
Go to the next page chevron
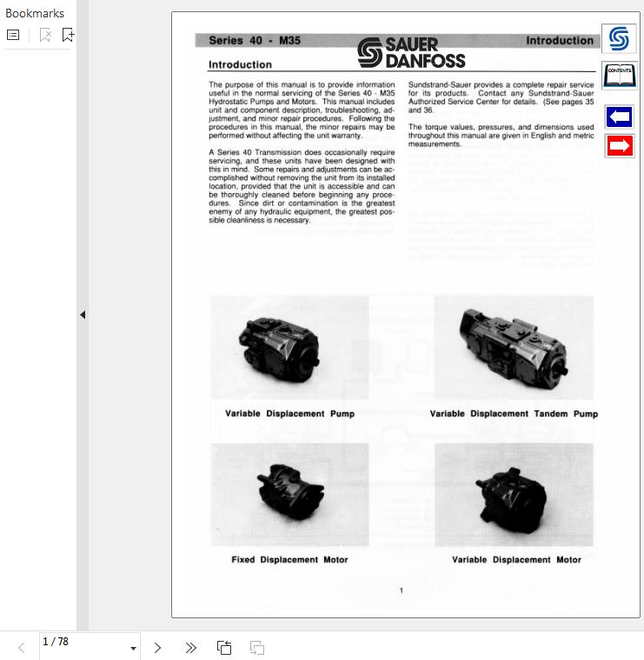pyautogui.click(x=157, y=648)
